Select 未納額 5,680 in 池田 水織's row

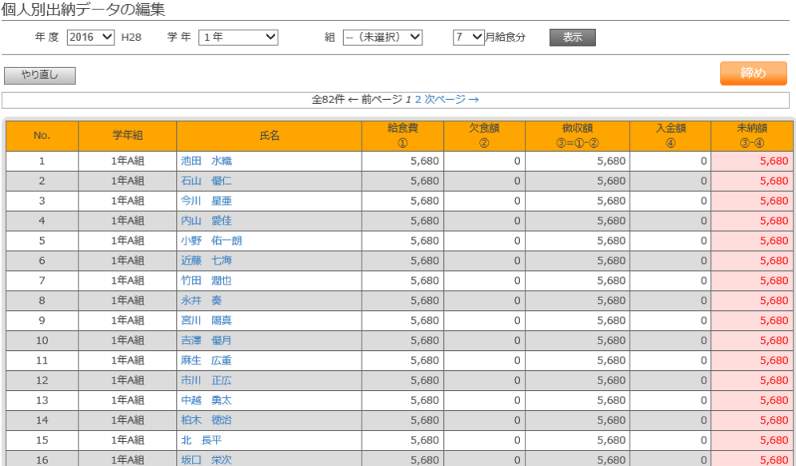click(752, 161)
